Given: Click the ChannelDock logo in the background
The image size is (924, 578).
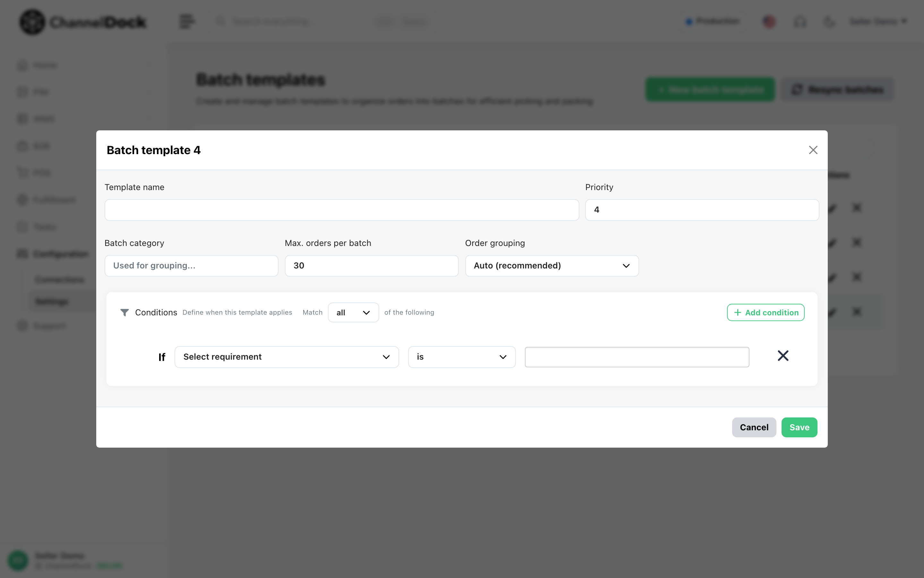Looking at the screenshot, I should click(83, 22).
